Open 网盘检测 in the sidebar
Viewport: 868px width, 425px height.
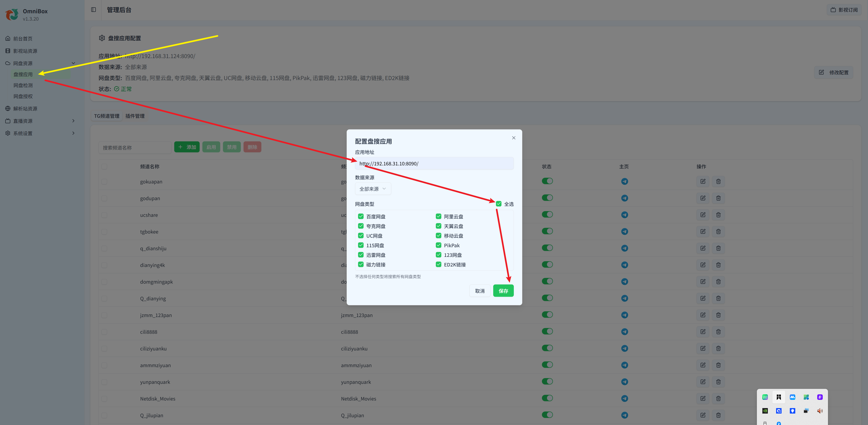pyautogui.click(x=23, y=85)
